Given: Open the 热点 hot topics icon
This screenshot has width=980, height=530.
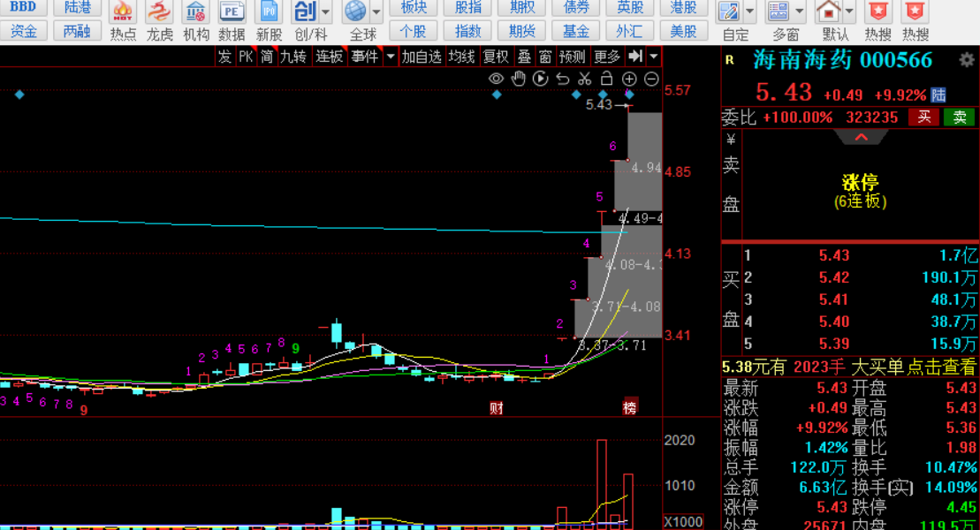Looking at the screenshot, I should click(x=123, y=20).
